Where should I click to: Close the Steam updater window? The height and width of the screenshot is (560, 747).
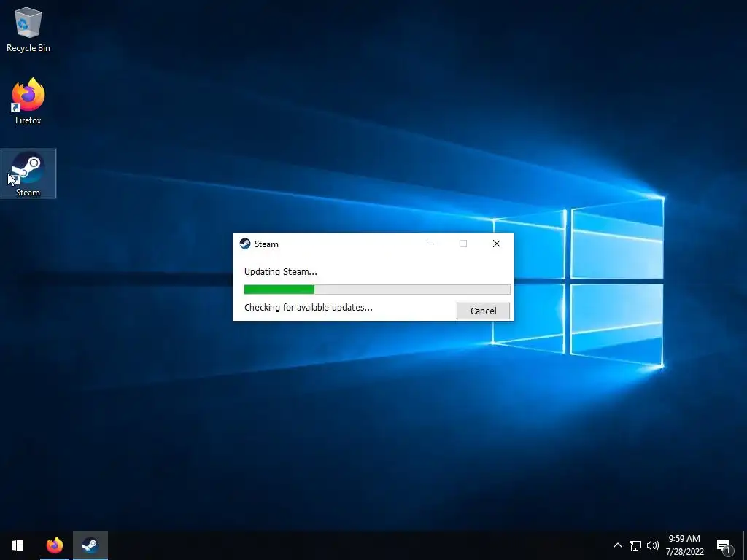496,244
